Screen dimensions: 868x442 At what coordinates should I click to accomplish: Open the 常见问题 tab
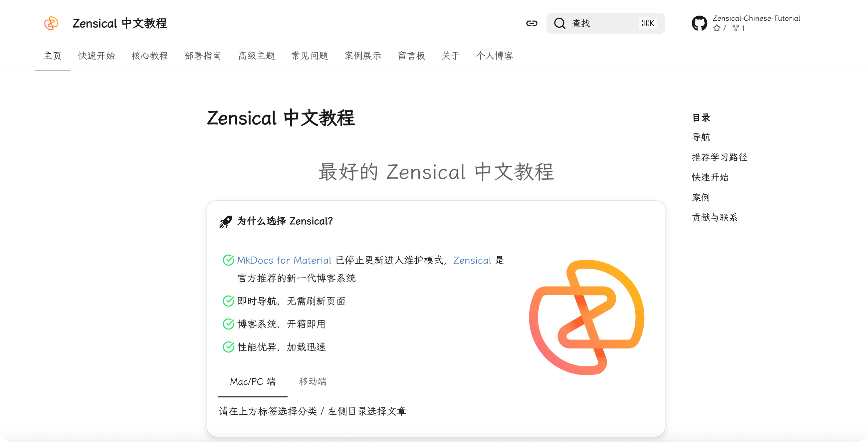click(x=310, y=56)
